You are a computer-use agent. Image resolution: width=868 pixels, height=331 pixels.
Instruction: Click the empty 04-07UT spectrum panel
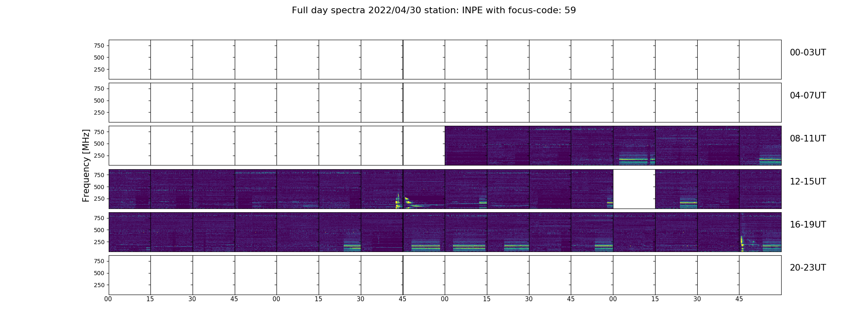[x=445, y=103]
